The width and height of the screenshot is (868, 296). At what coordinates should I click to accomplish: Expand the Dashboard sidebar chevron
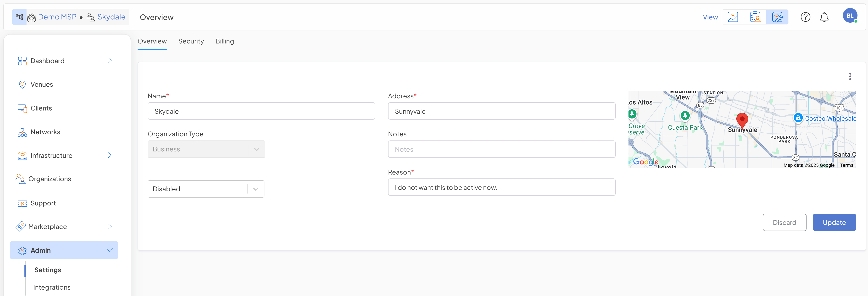click(109, 61)
